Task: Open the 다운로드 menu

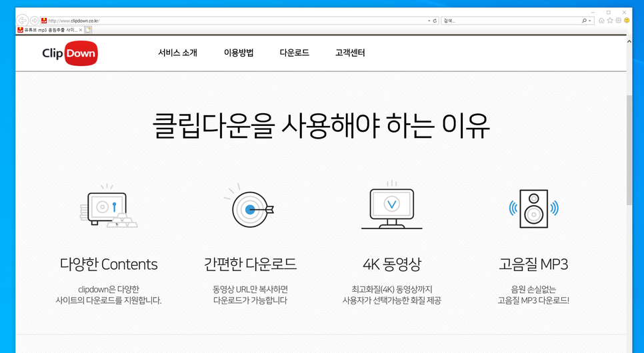Action: tap(295, 53)
